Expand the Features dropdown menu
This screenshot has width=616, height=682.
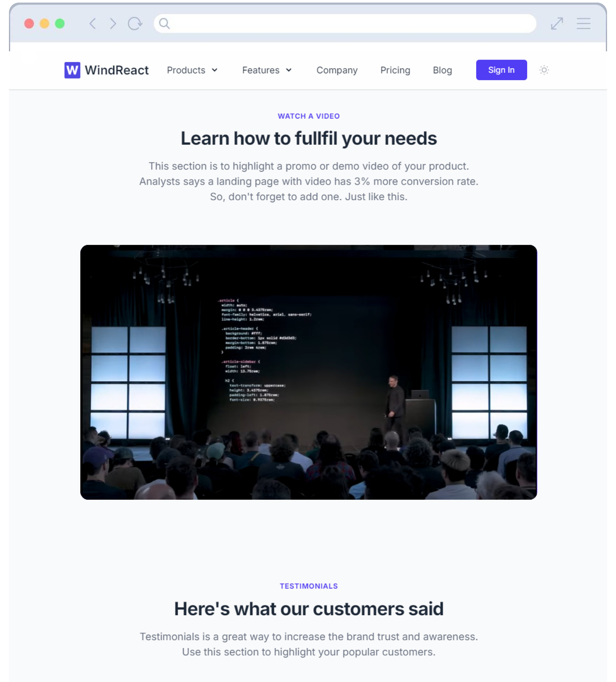[x=267, y=70]
